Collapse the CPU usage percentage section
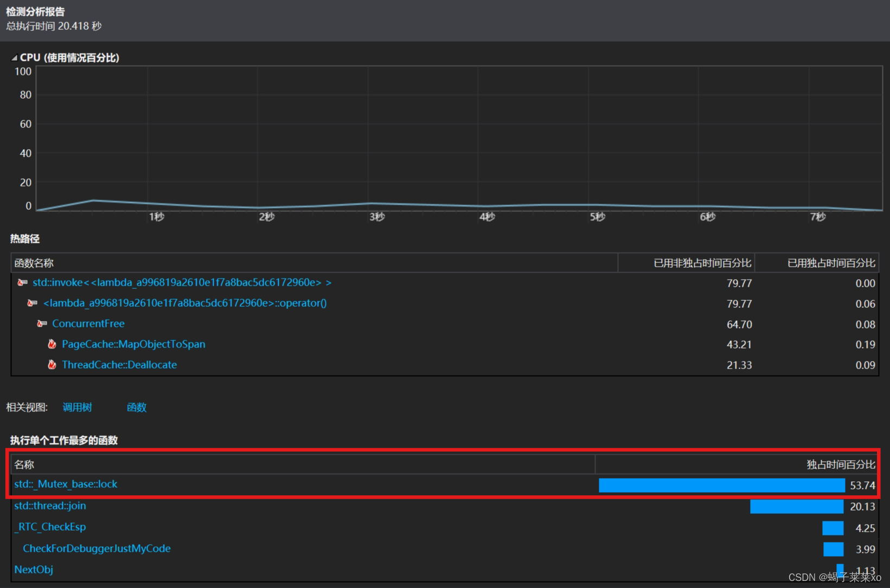The height and width of the screenshot is (588, 890). tap(14, 58)
